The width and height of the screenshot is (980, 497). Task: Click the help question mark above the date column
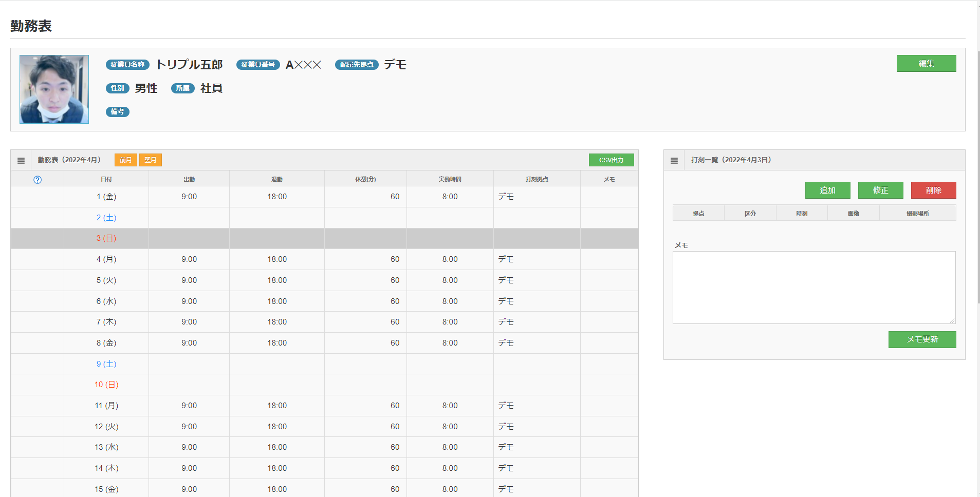(x=37, y=179)
